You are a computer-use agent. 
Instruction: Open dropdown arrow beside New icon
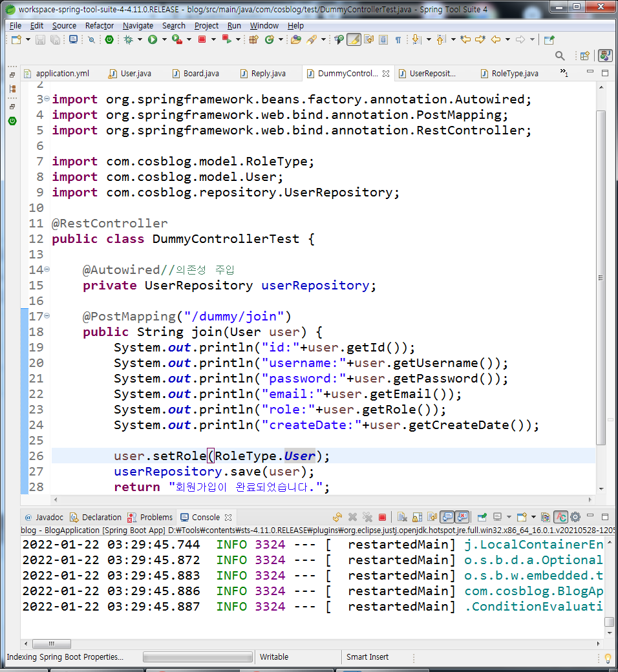click(28, 39)
